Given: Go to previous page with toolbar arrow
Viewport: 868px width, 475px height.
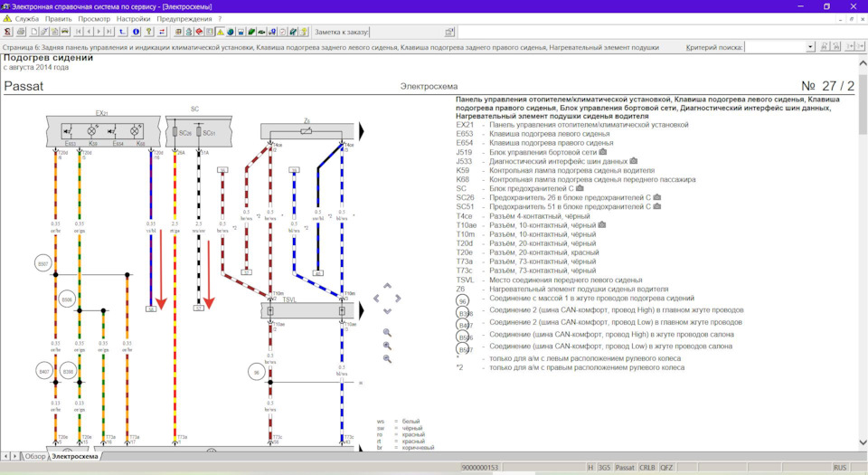Looking at the screenshot, I should coord(90,32).
